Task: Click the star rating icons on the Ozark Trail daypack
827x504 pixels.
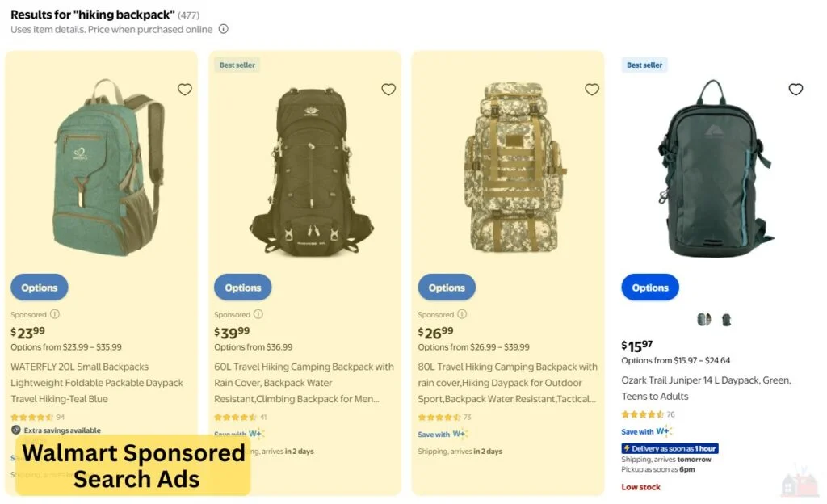Action: click(640, 414)
